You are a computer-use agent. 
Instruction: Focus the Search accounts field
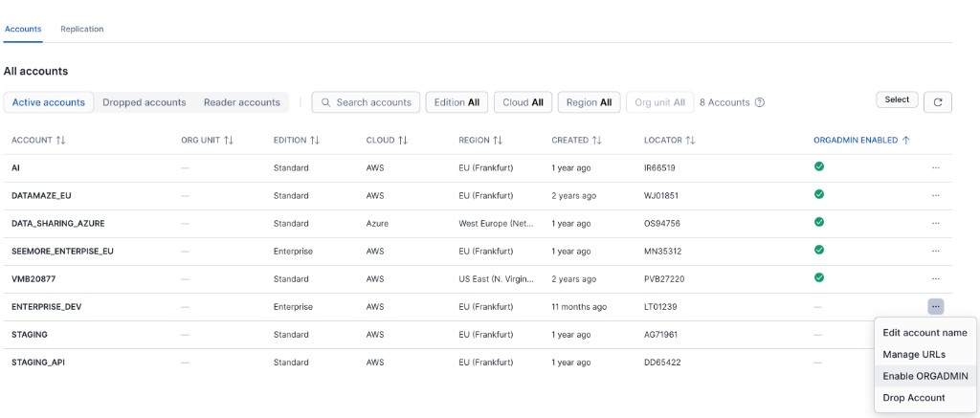pos(367,102)
